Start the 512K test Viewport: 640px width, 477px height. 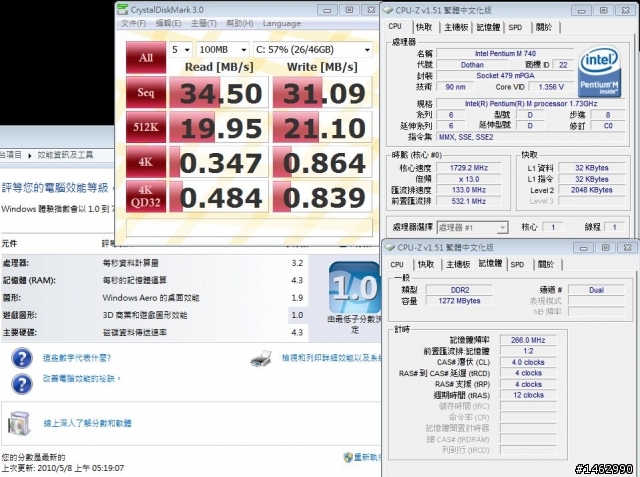coord(146,127)
